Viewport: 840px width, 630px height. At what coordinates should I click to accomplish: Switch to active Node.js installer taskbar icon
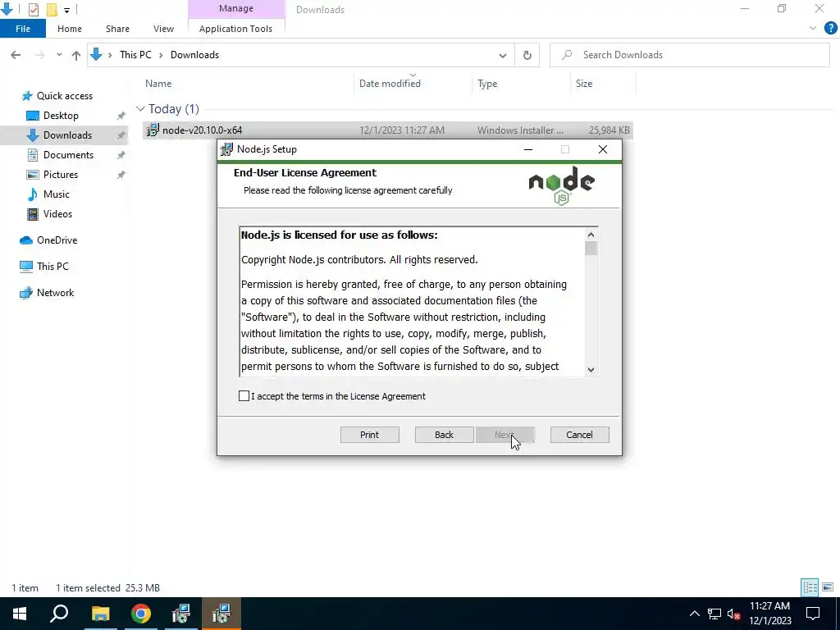[x=221, y=614]
